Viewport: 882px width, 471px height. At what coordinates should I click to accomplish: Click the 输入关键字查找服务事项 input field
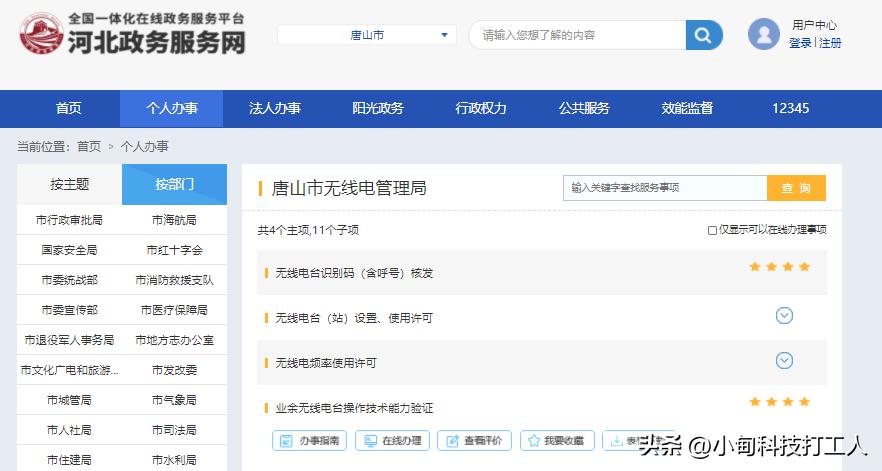[x=665, y=188]
